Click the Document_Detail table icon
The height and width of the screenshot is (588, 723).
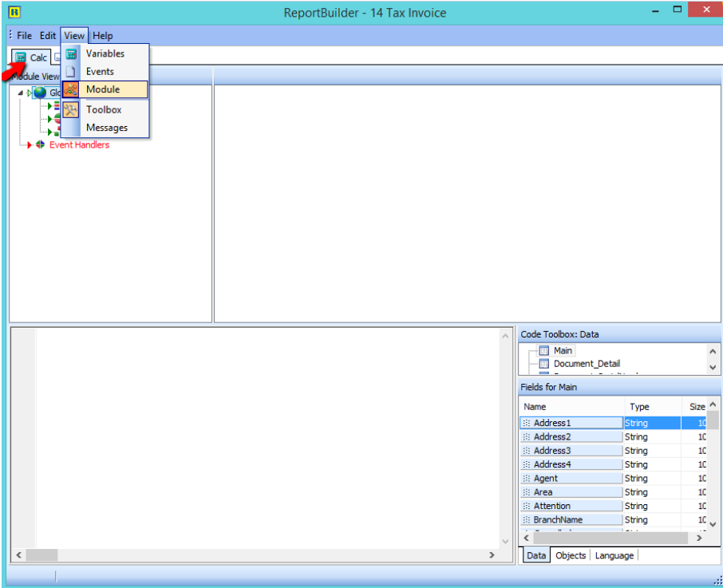[x=543, y=364]
